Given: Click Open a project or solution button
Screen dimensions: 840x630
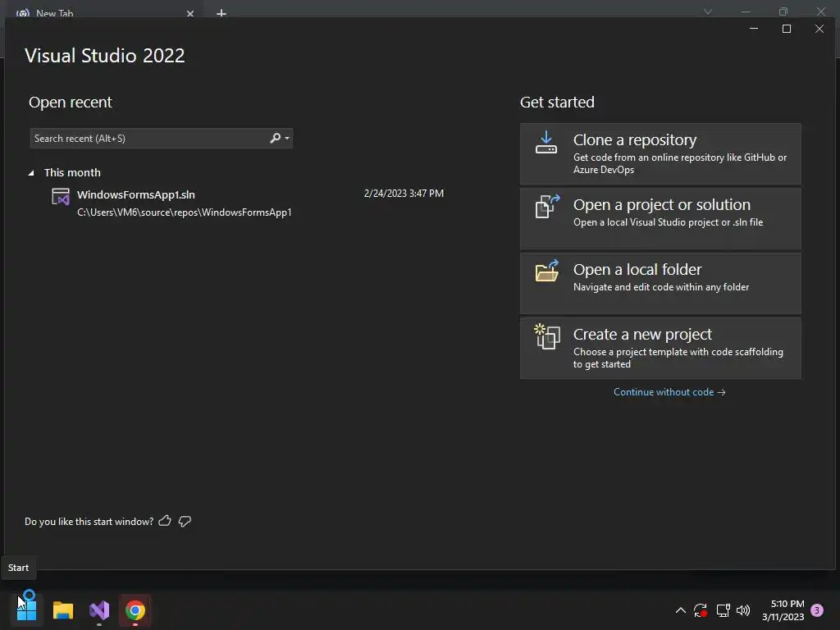Looking at the screenshot, I should click(660, 218).
